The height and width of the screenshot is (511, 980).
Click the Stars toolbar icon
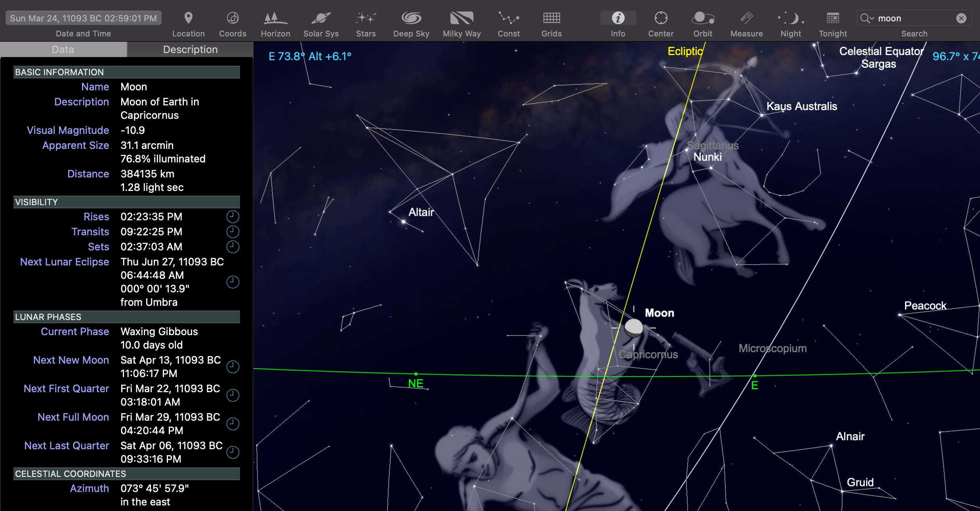(366, 18)
